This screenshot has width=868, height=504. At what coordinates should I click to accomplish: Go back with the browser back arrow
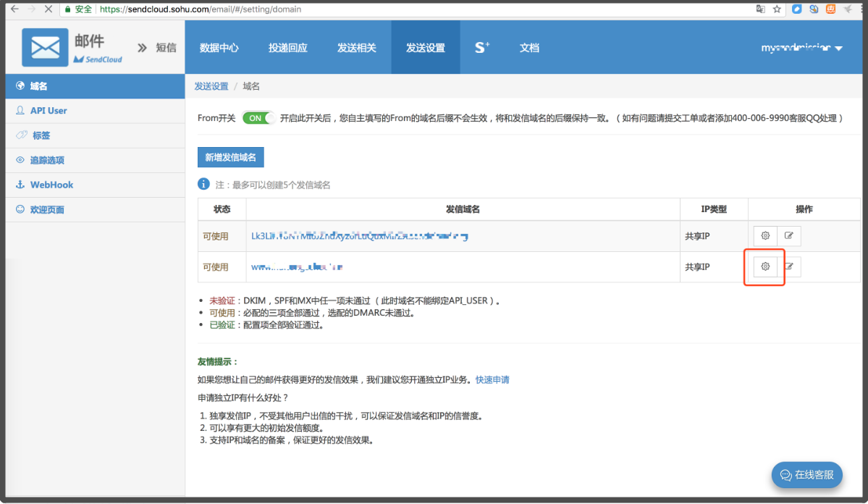pos(15,9)
